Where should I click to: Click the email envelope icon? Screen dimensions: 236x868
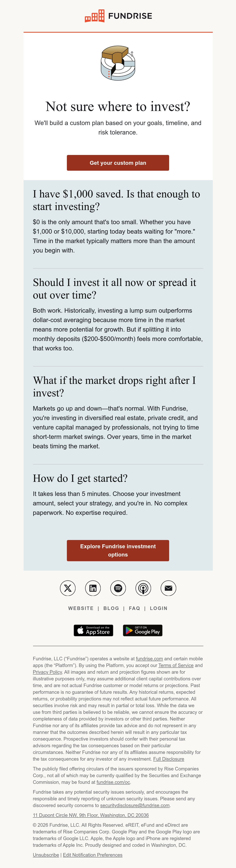pos(168,588)
